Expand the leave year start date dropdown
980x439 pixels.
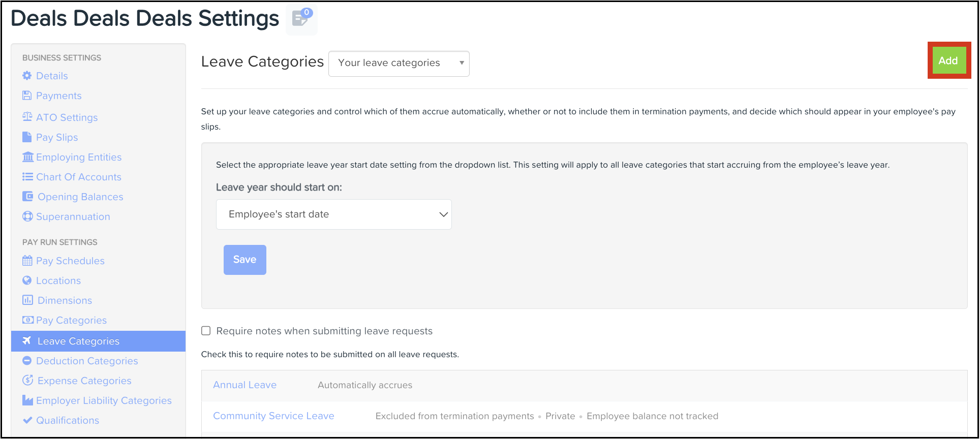(x=333, y=214)
